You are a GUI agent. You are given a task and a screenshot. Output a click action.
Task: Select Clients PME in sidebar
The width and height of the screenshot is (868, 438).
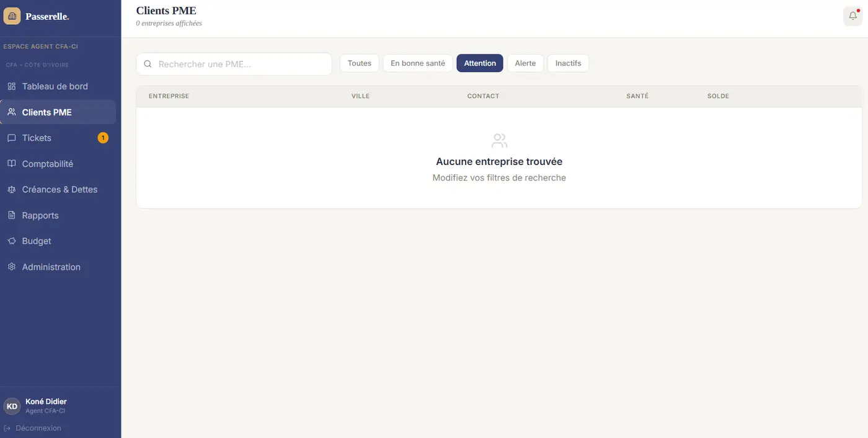[58, 112]
